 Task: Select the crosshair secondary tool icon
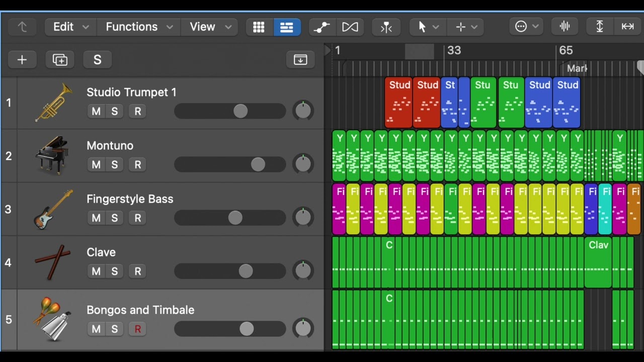pyautogui.click(x=460, y=27)
